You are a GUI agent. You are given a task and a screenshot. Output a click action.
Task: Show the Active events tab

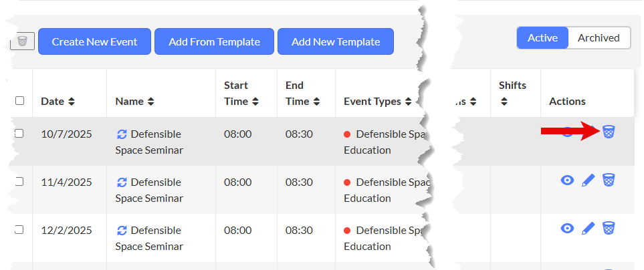point(542,38)
